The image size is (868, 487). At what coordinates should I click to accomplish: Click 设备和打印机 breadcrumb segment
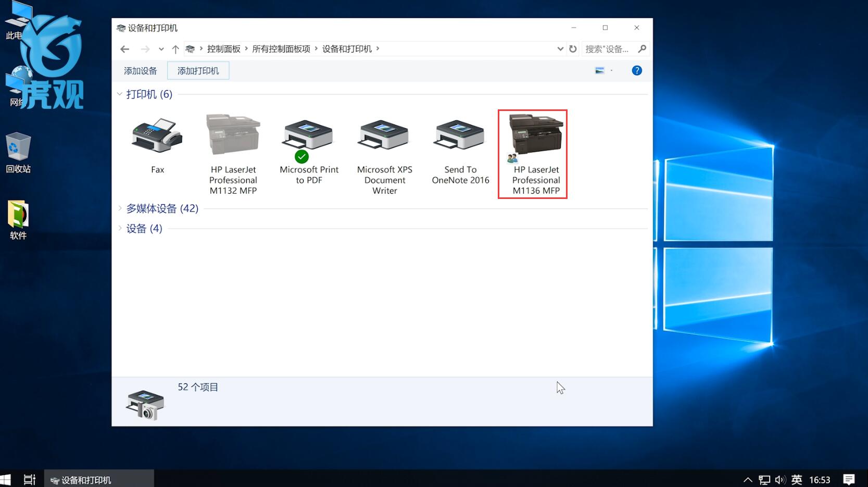pos(347,49)
